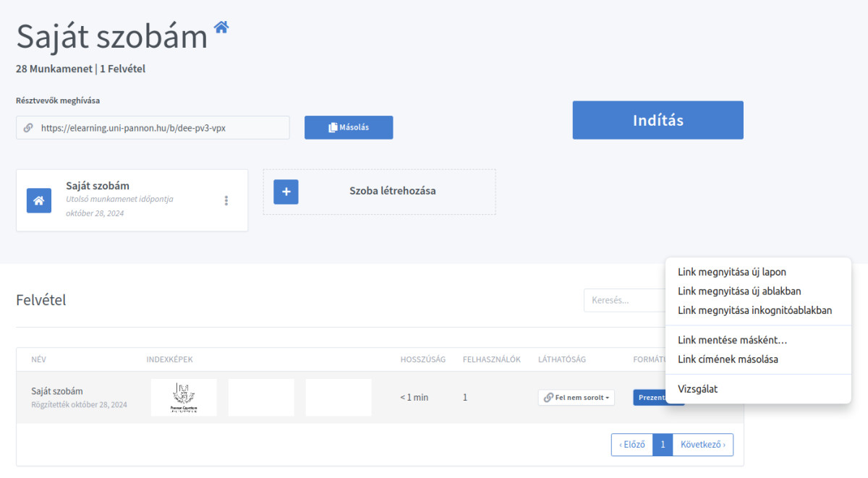The width and height of the screenshot is (868, 478).
Task: Click the home icon beside the Saját szobám title
Action: [x=221, y=27]
